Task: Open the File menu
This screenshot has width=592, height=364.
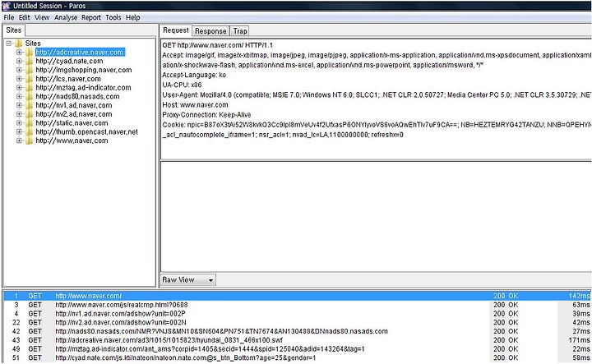Action: (9, 17)
